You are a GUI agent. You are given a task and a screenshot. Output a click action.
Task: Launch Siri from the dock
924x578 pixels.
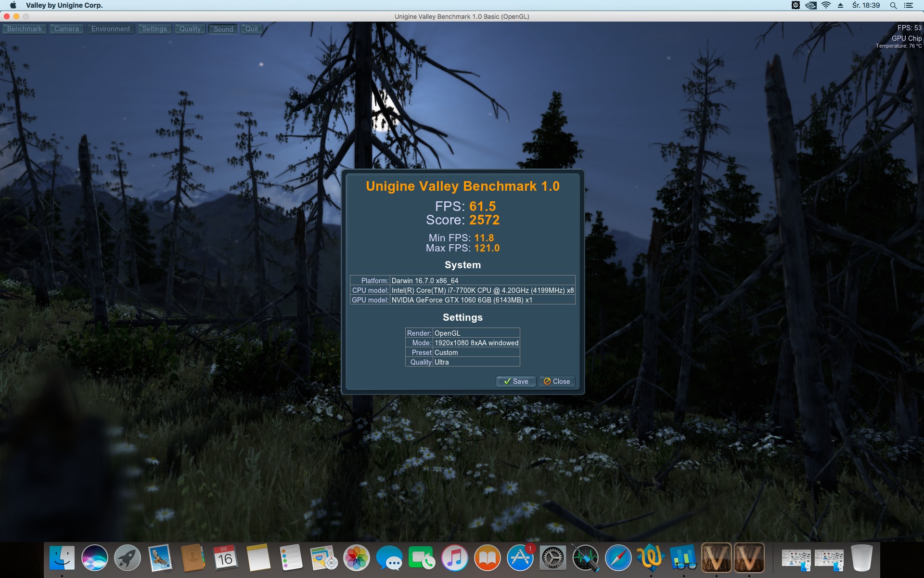[x=95, y=558]
